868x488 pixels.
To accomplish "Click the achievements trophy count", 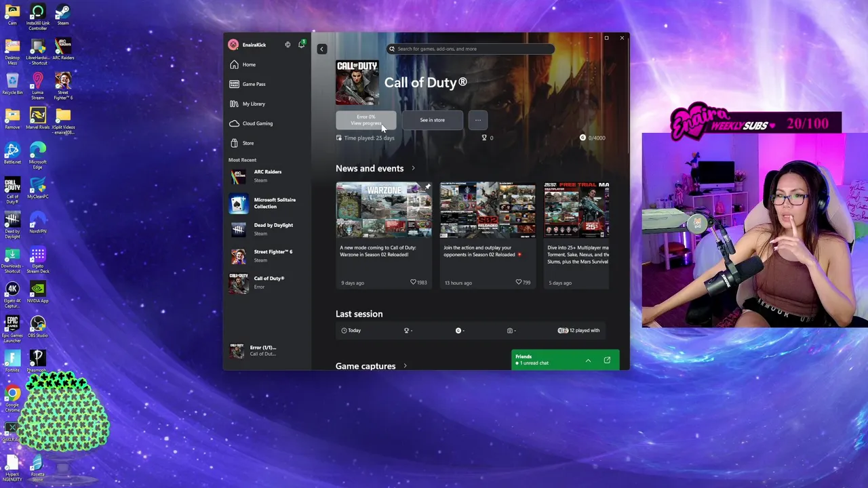I will 488,138.
